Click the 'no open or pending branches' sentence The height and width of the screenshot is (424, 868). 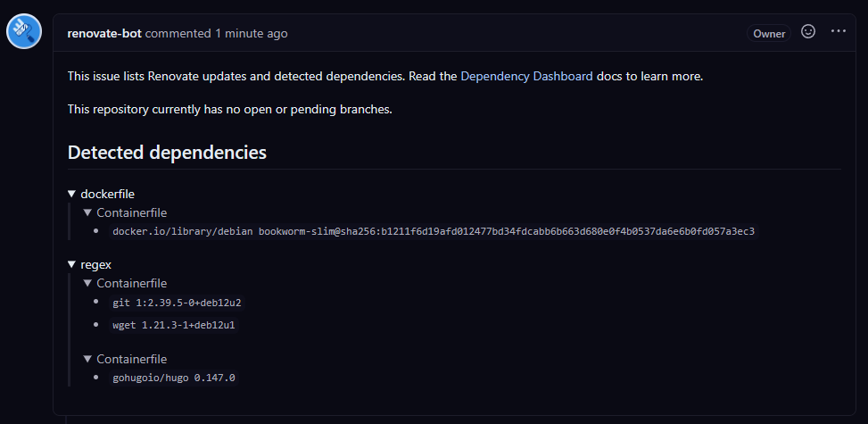[x=230, y=109]
